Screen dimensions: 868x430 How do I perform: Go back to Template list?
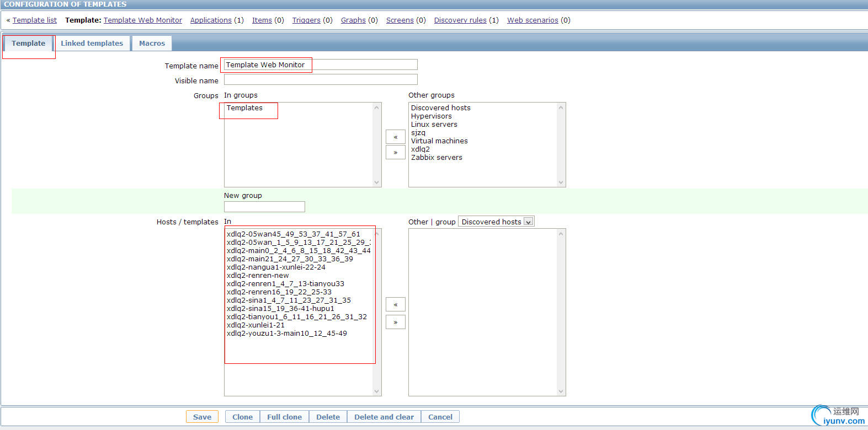pos(35,20)
